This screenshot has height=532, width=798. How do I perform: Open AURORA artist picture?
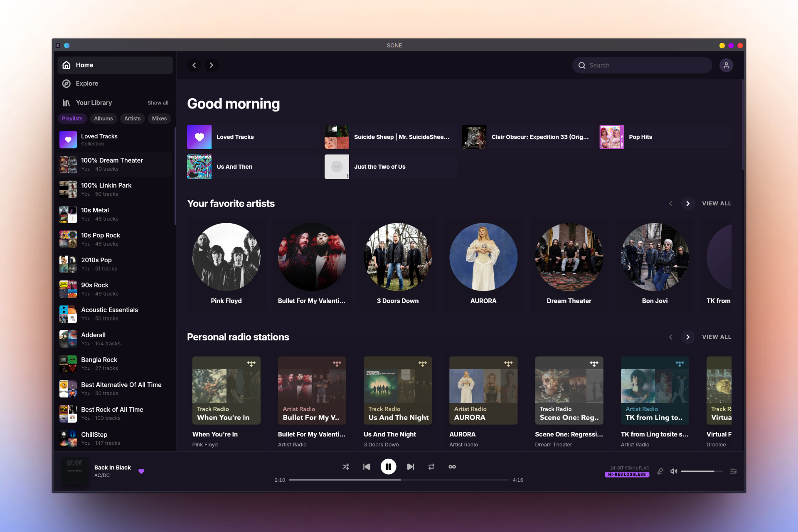[x=483, y=257]
